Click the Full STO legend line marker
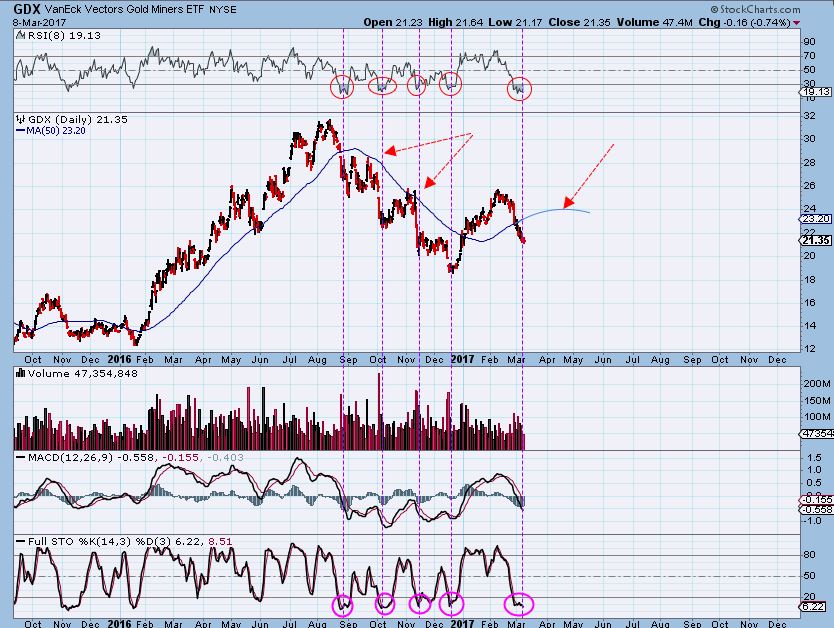Screen dimensions: 834x628 coord(20,542)
